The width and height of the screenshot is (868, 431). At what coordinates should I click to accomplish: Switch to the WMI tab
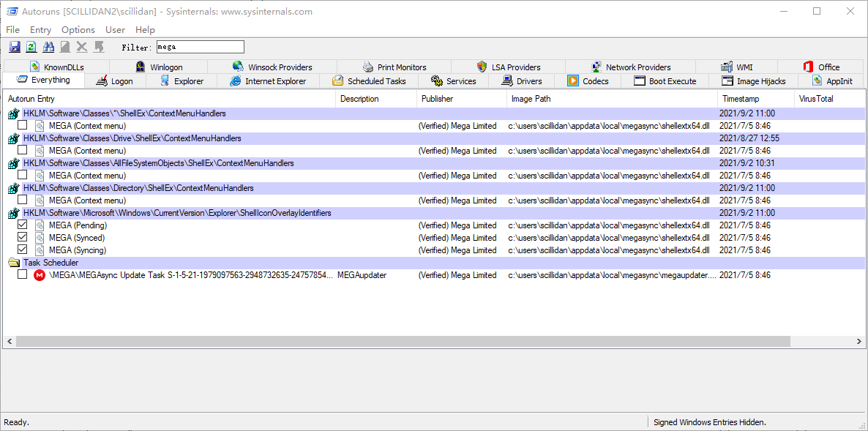tap(736, 67)
